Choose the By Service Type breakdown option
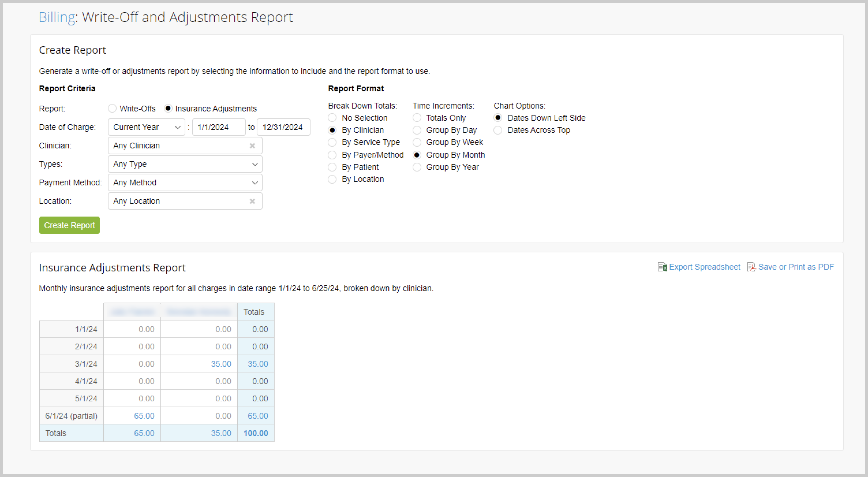Image resolution: width=868 pixels, height=477 pixels. pos(332,142)
